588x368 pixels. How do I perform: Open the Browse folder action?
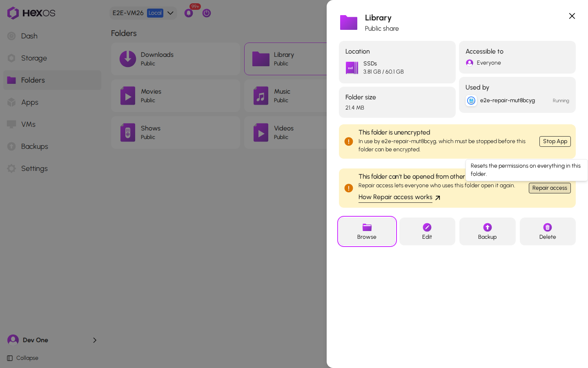pyautogui.click(x=367, y=231)
